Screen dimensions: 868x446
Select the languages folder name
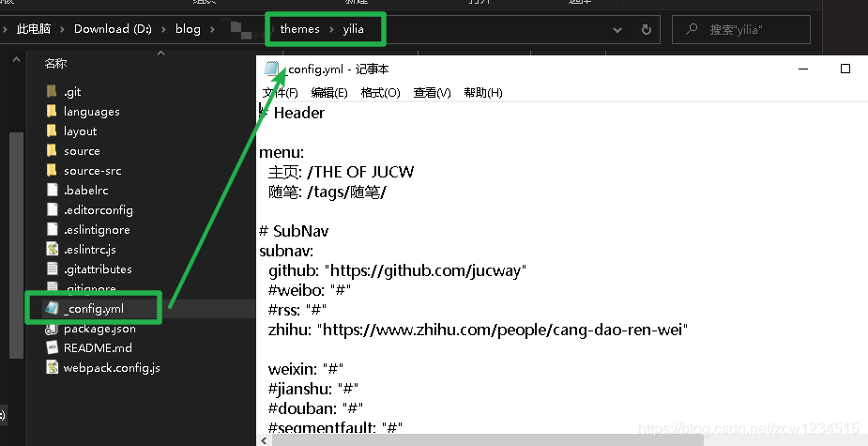tap(91, 112)
